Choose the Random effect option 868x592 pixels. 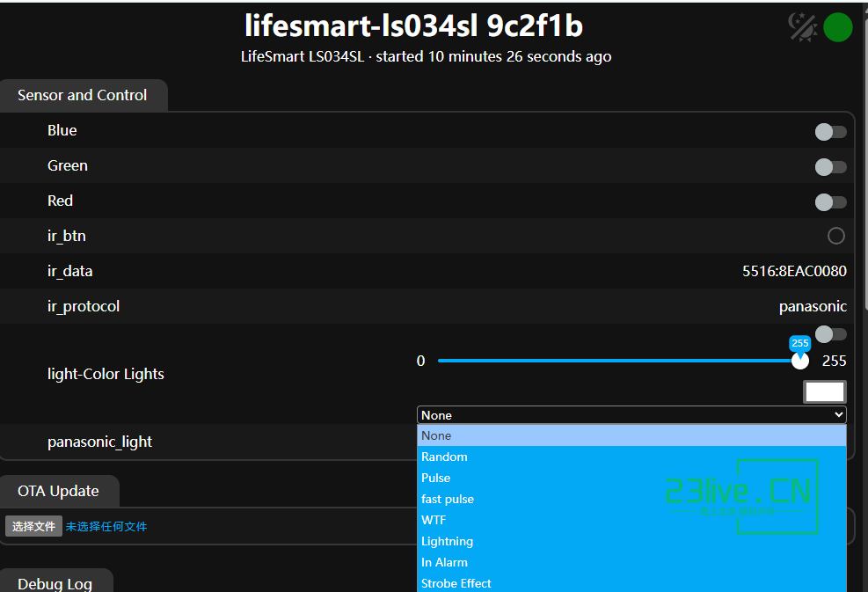pyautogui.click(x=631, y=457)
